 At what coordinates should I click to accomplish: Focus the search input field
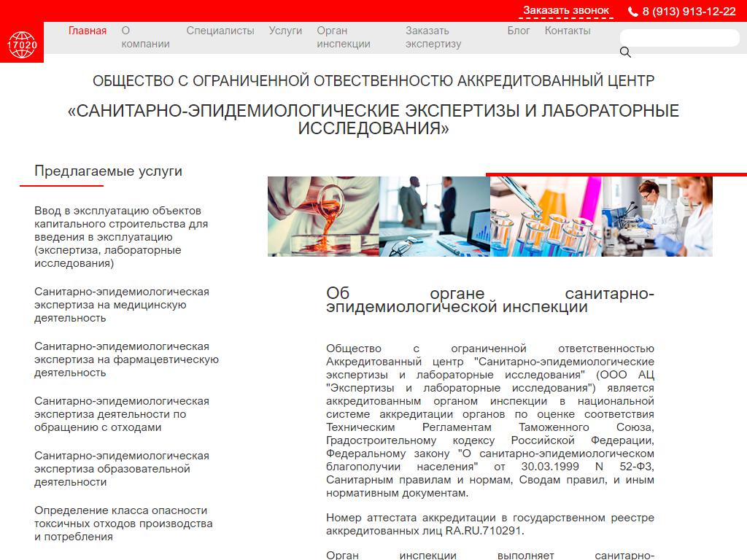(x=679, y=38)
